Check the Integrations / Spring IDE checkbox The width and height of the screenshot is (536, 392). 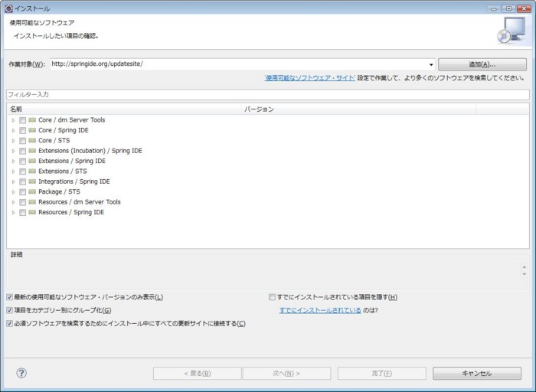pyautogui.click(x=22, y=181)
